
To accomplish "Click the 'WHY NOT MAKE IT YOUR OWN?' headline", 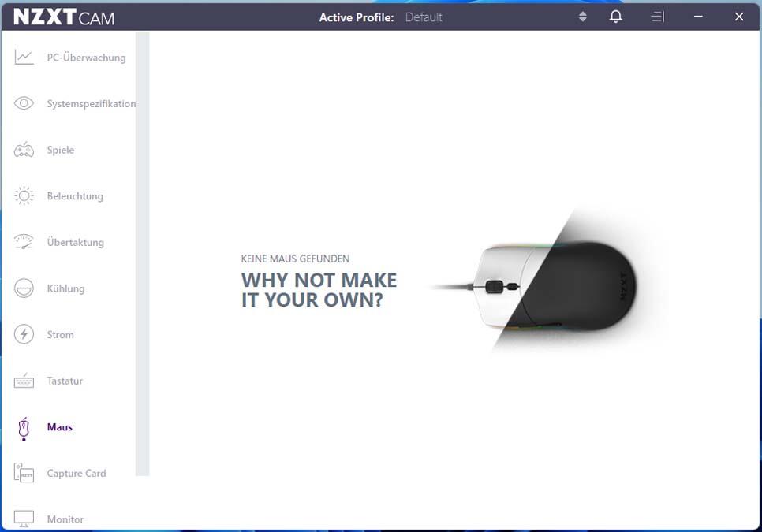I will pyautogui.click(x=319, y=290).
